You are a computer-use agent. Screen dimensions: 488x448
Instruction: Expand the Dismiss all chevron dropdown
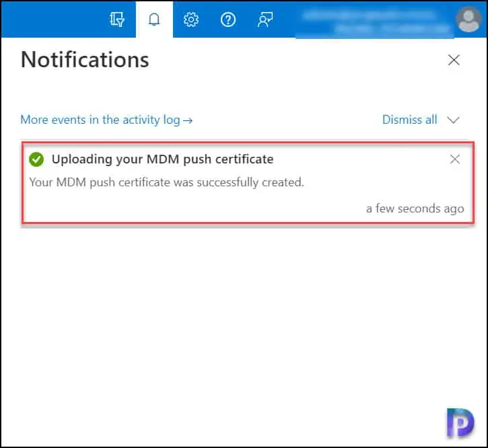pos(453,120)
